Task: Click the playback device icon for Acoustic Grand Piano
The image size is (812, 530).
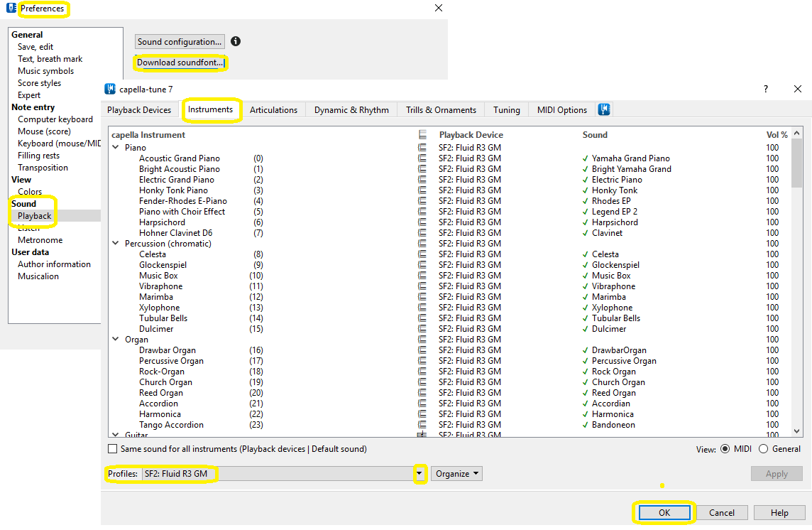Action: (422, 158)
